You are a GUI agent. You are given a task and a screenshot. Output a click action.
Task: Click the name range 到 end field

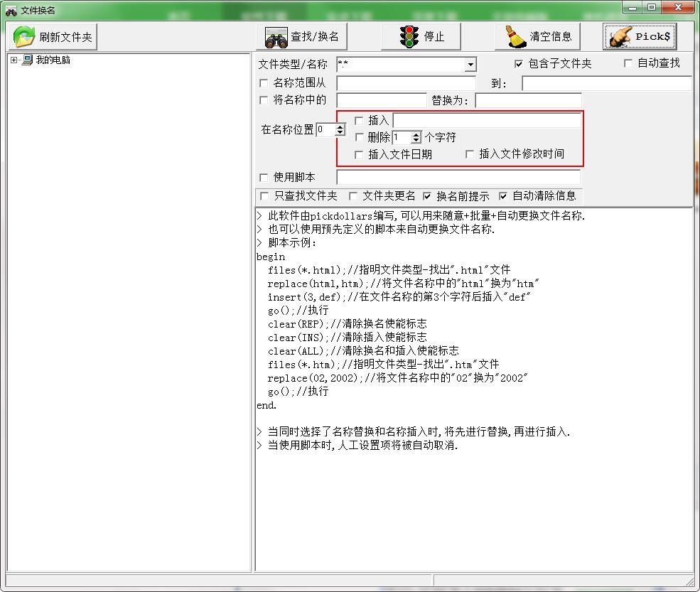tap(607, 83)
